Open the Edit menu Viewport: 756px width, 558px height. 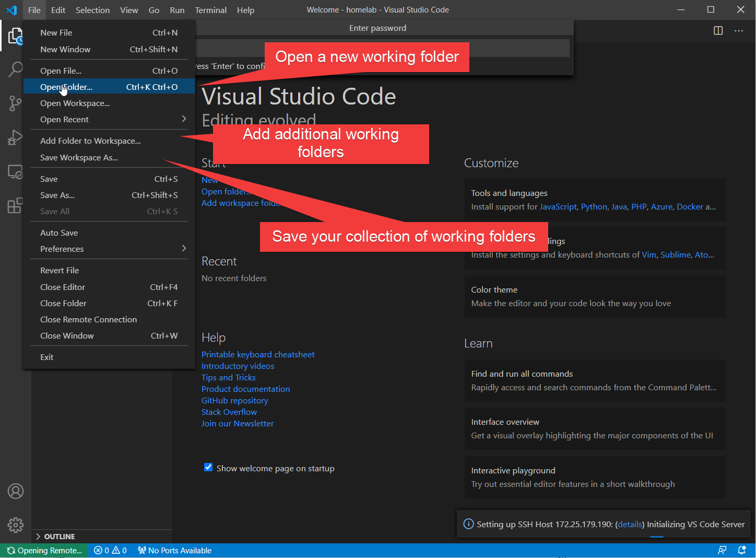pos(58,10)
